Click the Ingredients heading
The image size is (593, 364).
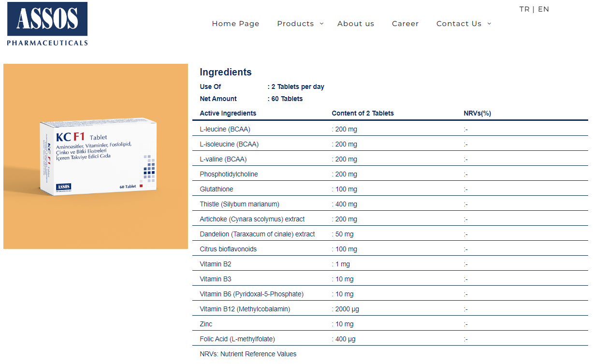pos(226,72)
